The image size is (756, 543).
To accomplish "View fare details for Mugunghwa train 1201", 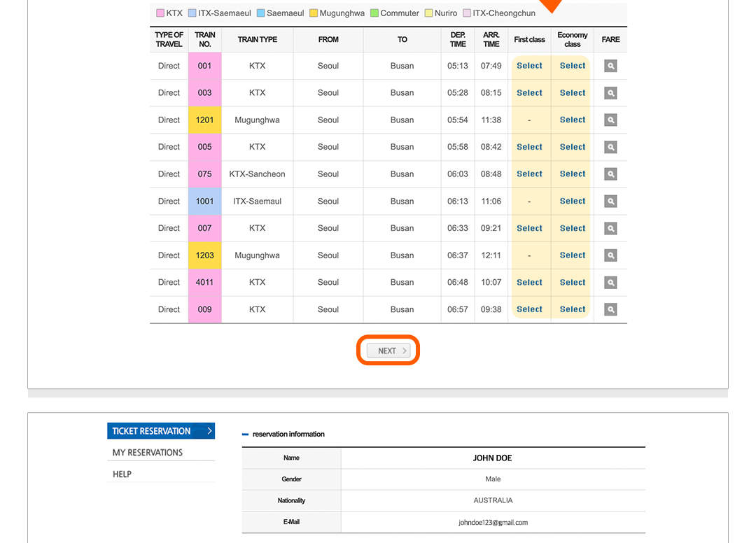I will tap(610, 120).
